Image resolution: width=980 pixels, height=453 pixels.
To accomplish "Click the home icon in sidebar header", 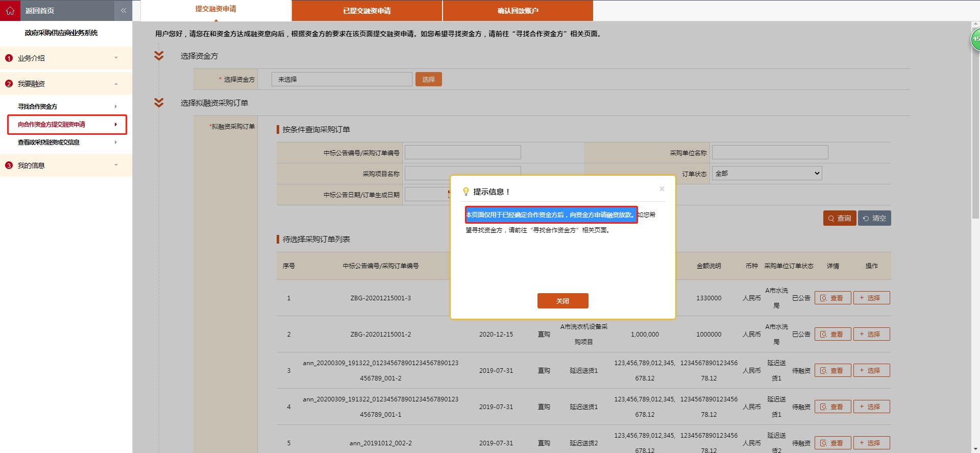I will [x=10, y=10].
